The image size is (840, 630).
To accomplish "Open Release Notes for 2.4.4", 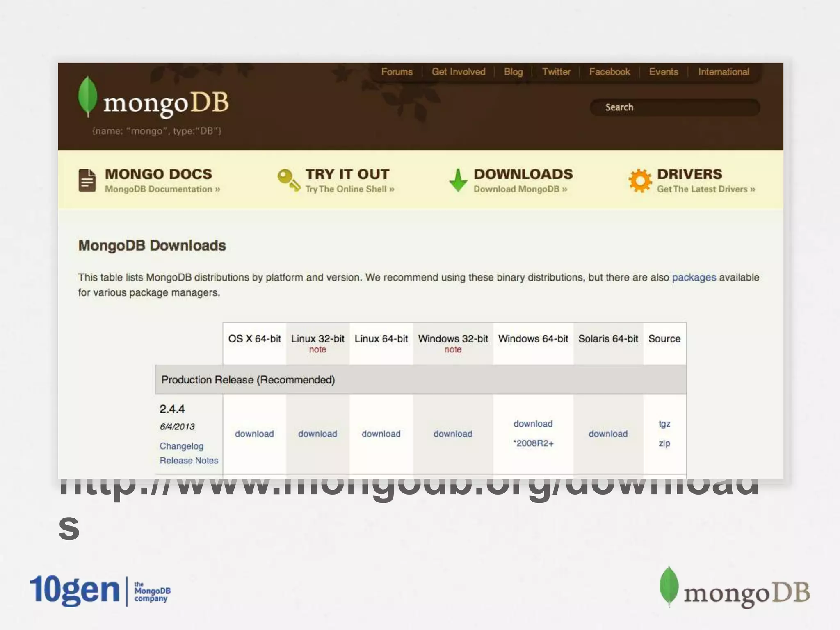I will [x=189, y=461].
